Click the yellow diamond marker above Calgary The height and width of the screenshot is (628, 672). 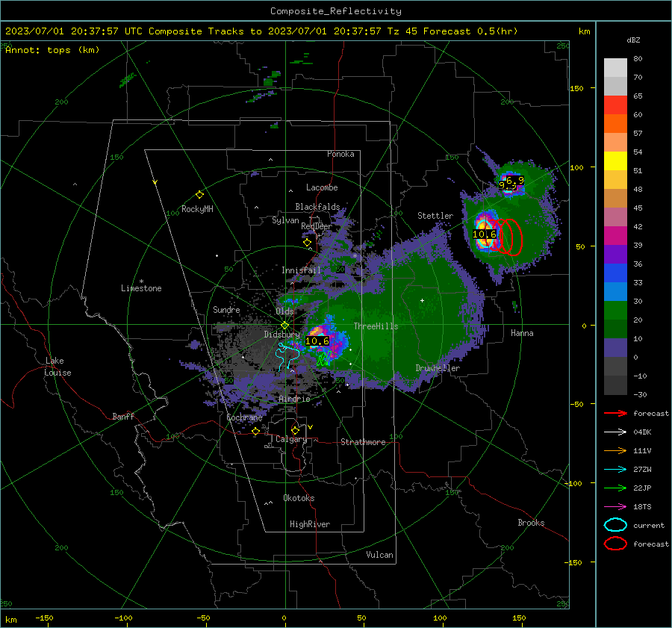pyautogui.click(x=295, y=430)
